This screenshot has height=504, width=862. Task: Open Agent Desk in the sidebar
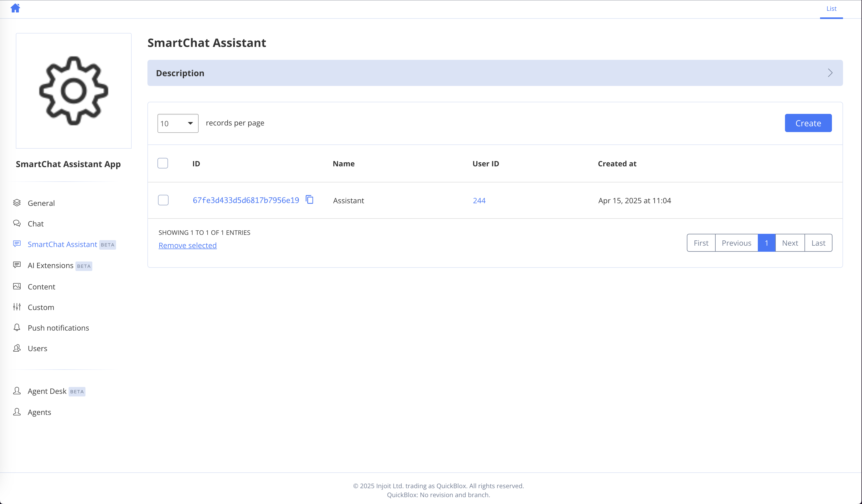click(47, 391)
